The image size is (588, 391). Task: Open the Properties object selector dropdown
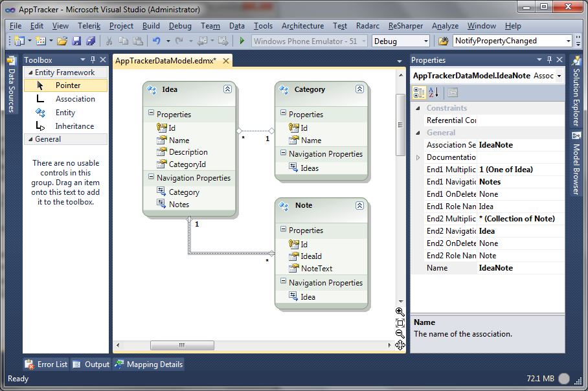pos(559,76)
